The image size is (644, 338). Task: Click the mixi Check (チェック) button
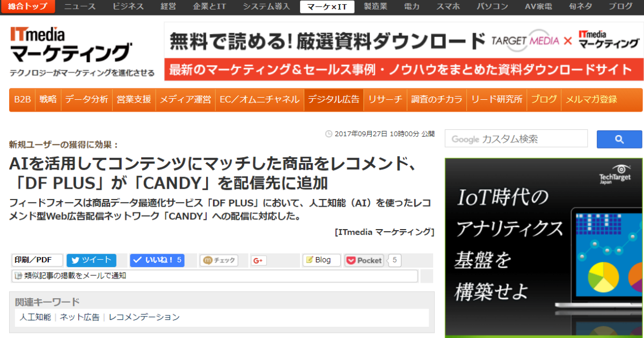click(219, 260)
